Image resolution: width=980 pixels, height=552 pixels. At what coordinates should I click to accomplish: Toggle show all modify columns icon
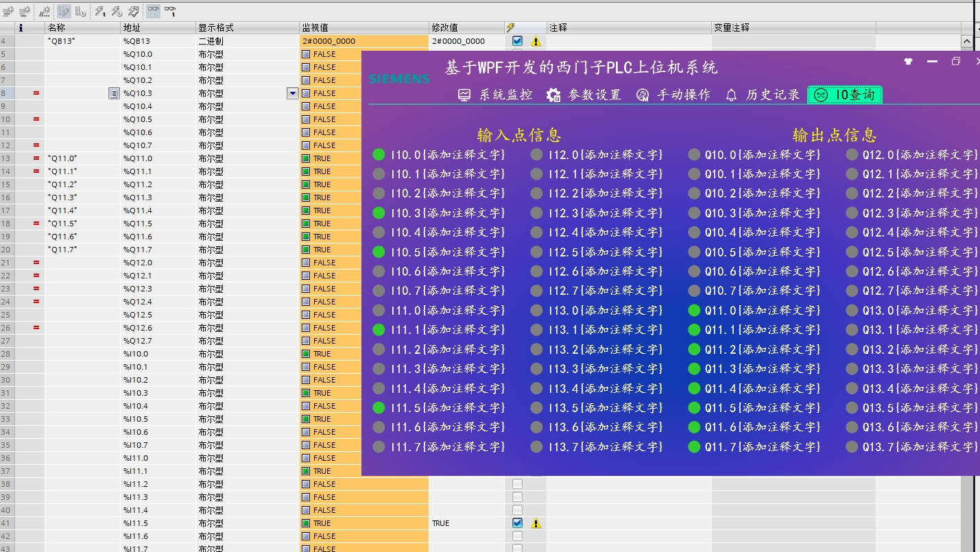[x=64, y=11]
